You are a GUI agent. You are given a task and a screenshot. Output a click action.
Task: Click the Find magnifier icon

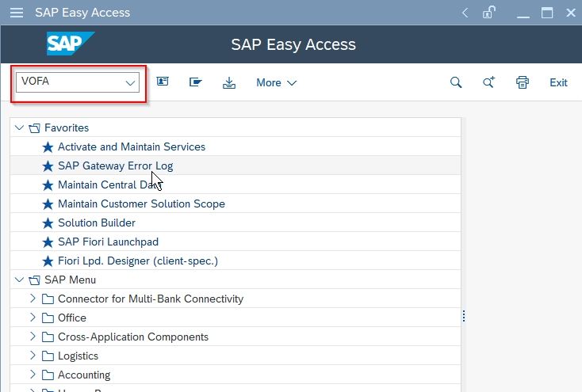[x=456, y=82]
